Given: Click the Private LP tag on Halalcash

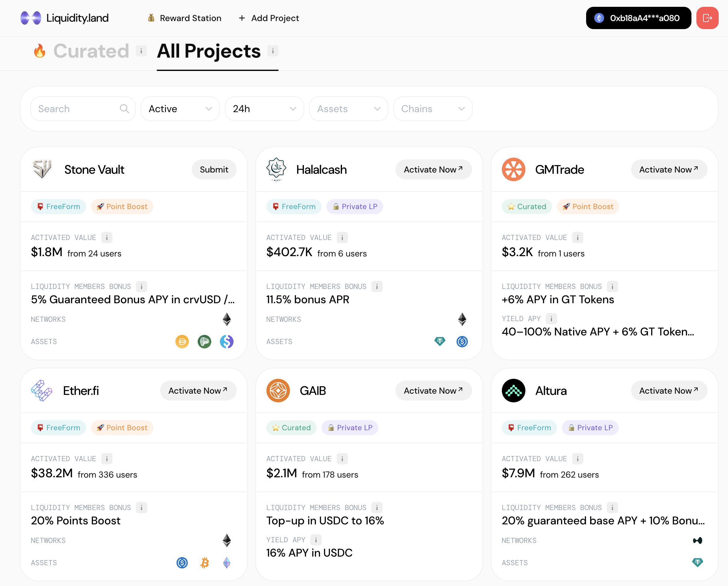Looking at the screenshot, I should click(x=354, y=207).
